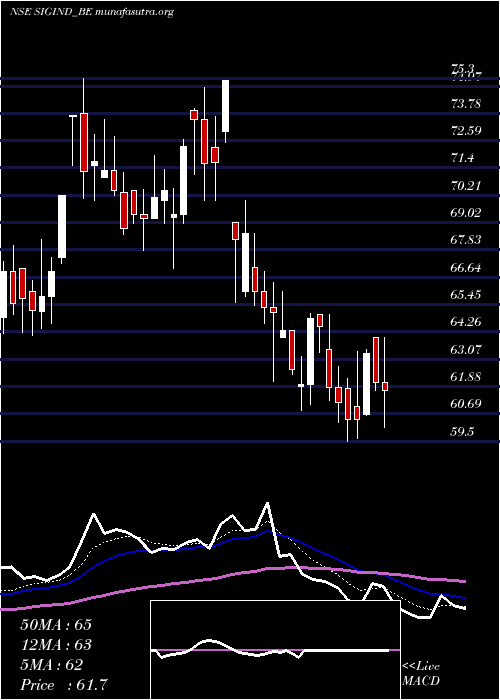Click inside the MACD inset chart
500x700 pixels.
click(275, 650)
